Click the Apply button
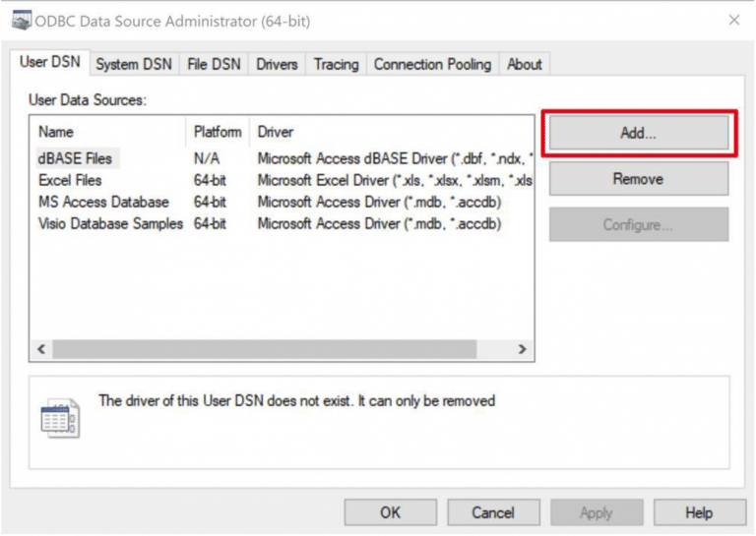This screenshot has height=536, width=756. click(x=597, y=512)
